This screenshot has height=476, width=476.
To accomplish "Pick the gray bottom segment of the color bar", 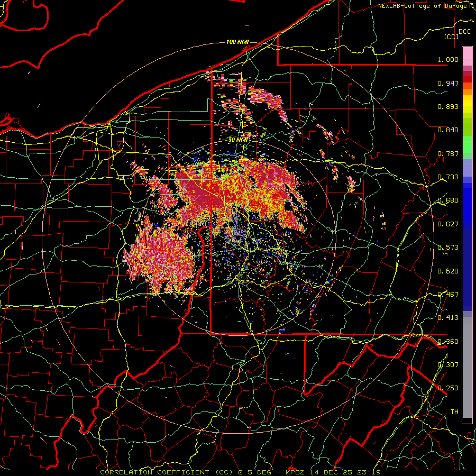I will (467, 368).
